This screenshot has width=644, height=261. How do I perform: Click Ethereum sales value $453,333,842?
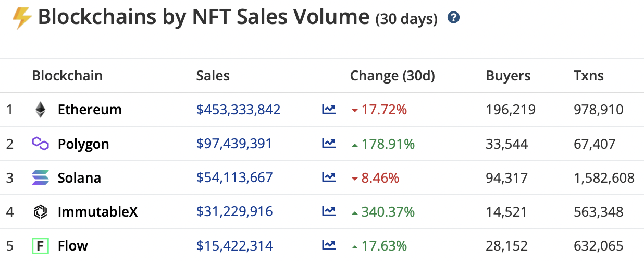click(x=238, y=110)
